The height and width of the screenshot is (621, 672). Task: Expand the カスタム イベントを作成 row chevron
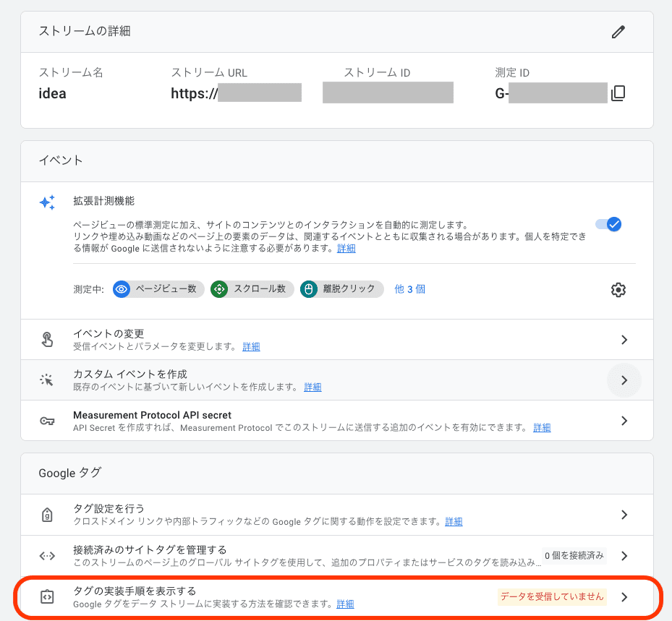coord(624,380)
